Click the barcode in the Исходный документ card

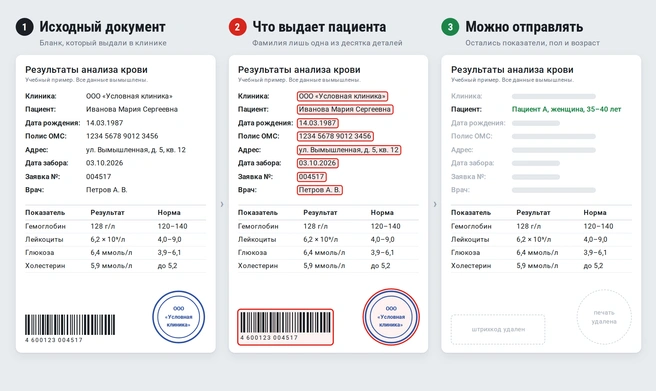click(x=70, y=325)
